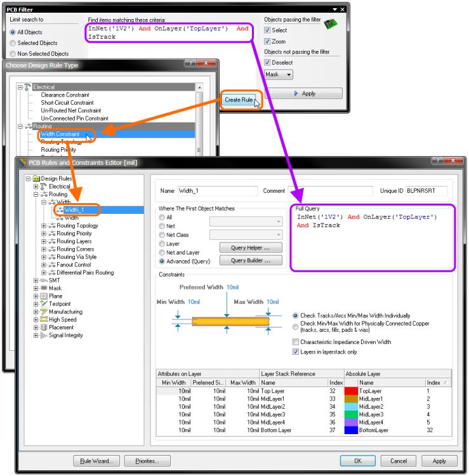Enable Characteristic Impedance Driven Width checkbox

tap(295, 341)
